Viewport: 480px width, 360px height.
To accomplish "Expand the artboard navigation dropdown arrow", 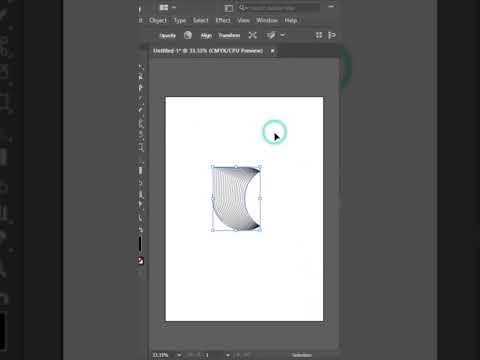I will click(228, 355).
